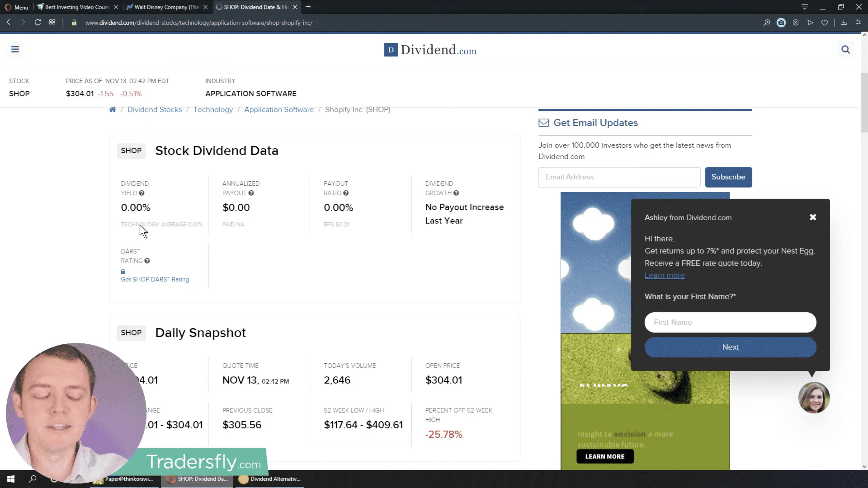Open the tab menu icon in title bar
Image resolution: width=868 pixels, height=488 pixels.
click(x=805, y=7)
